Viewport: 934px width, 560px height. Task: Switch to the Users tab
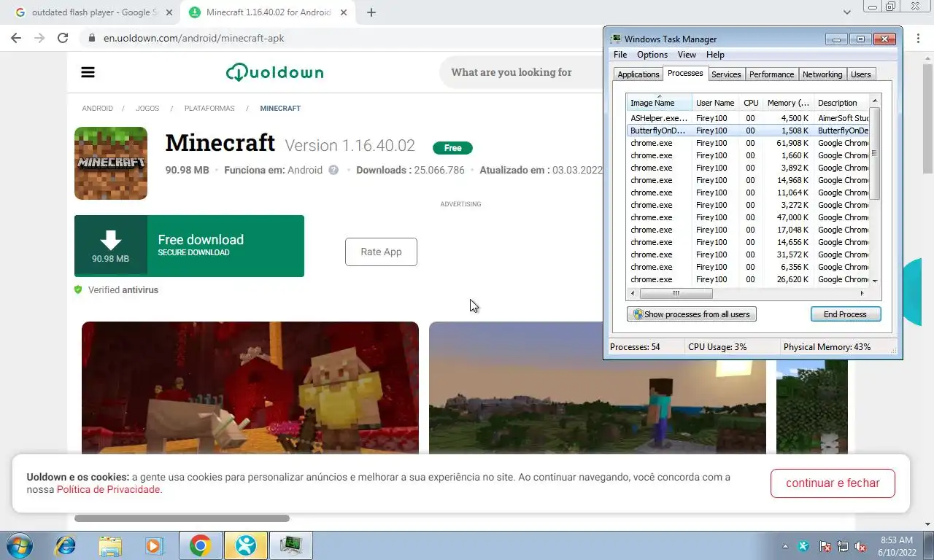861,74
